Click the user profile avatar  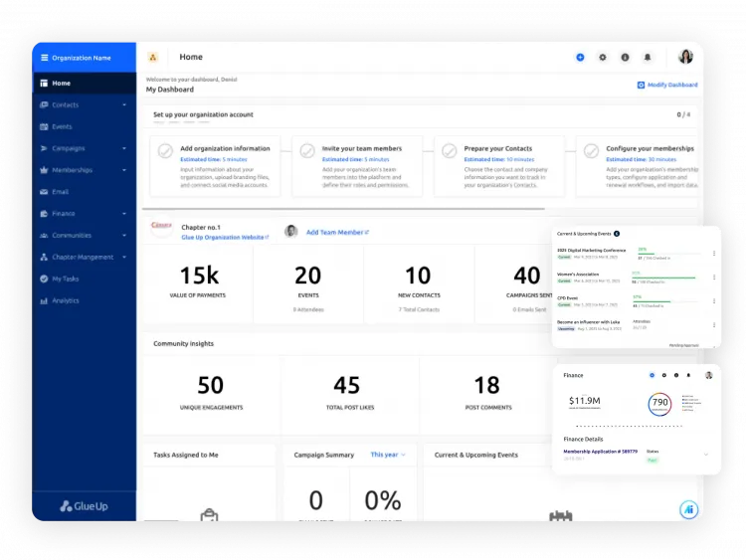685,57
